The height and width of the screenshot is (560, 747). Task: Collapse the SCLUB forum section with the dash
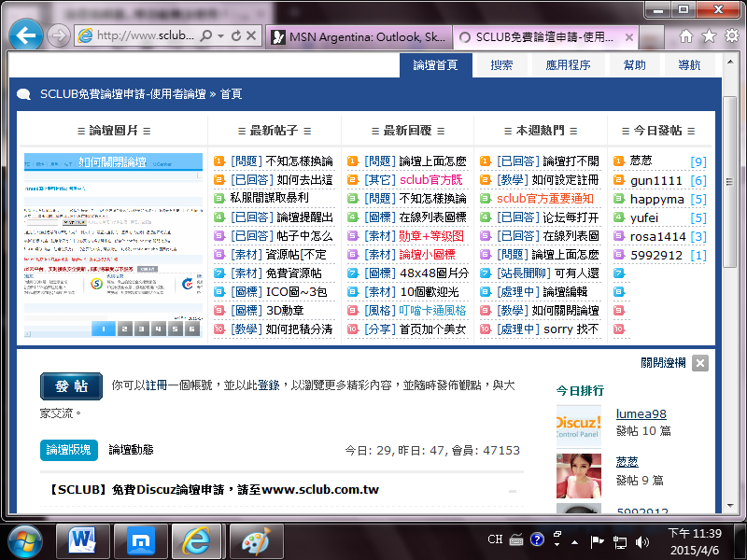(513, 491)
